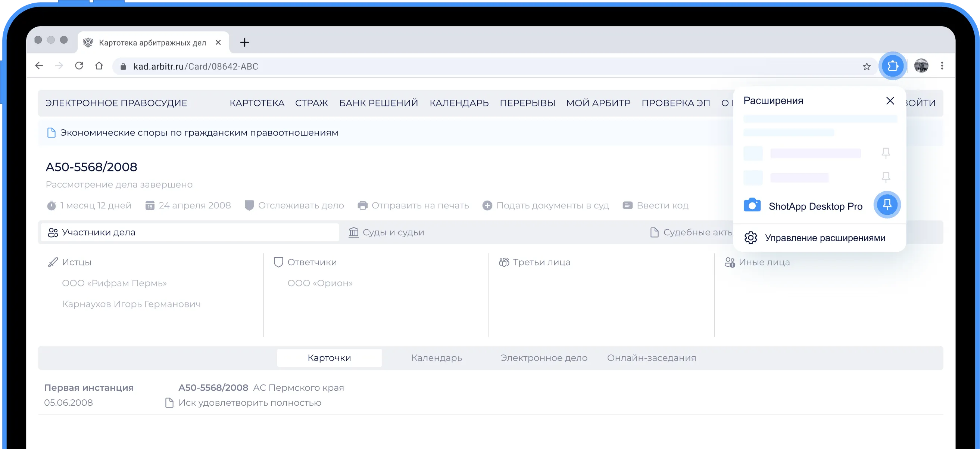The image size is (980, 449).
Task: Close the Расширения popup
Action: pos(890,101)
